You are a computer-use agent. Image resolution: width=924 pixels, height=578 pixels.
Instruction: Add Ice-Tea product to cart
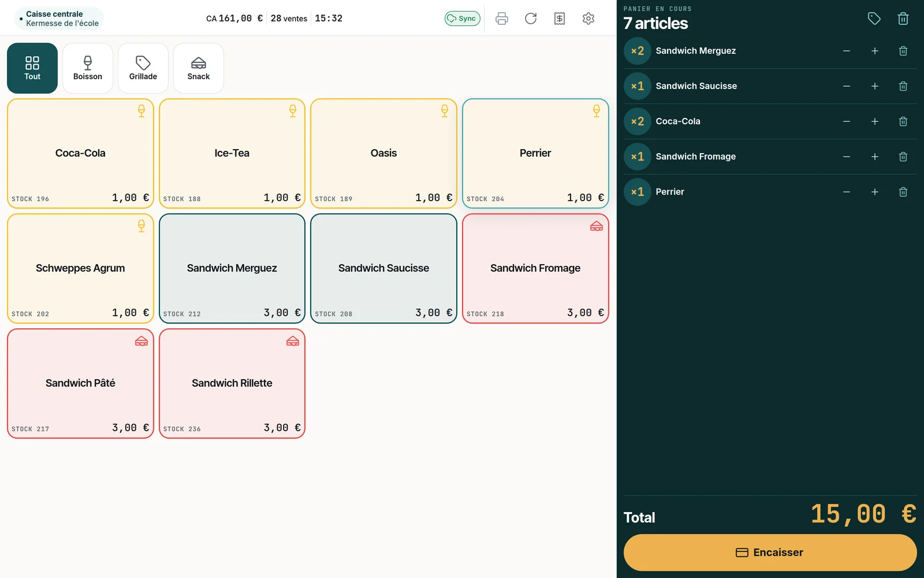[232, 153]
